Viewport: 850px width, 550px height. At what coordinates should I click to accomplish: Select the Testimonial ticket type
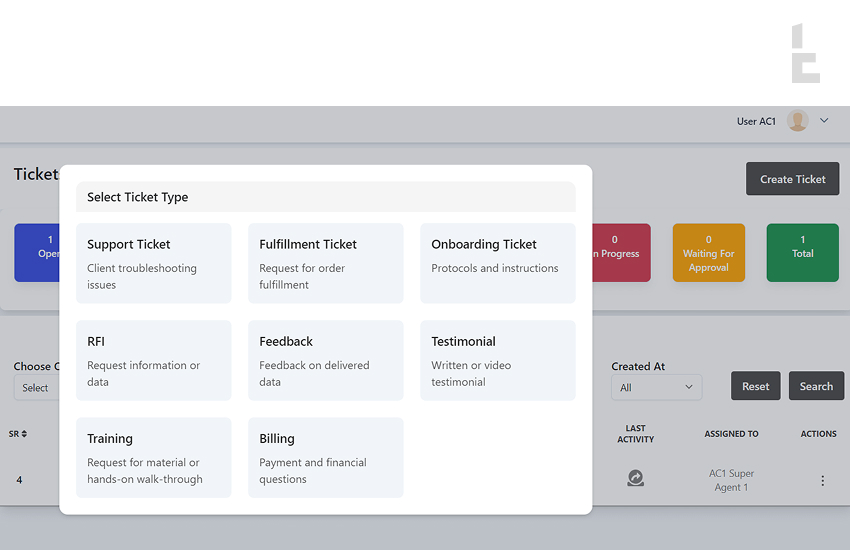click(497, 360)
